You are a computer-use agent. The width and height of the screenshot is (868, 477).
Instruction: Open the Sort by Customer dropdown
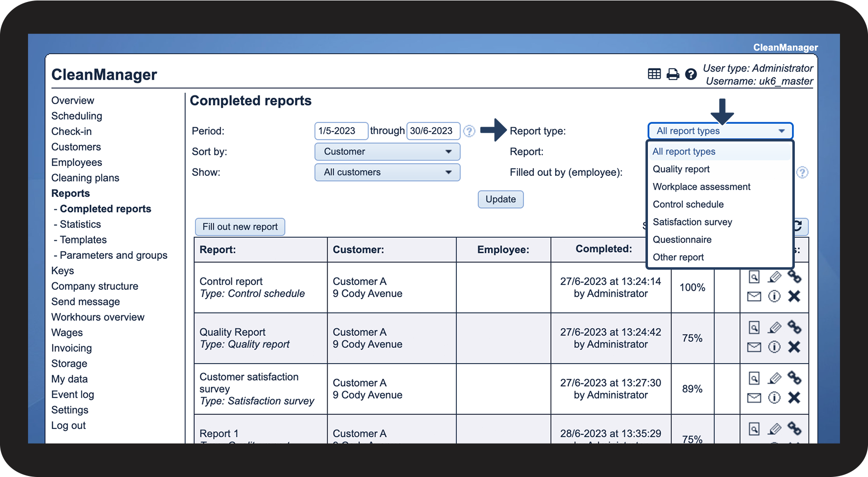coord(387,152)
